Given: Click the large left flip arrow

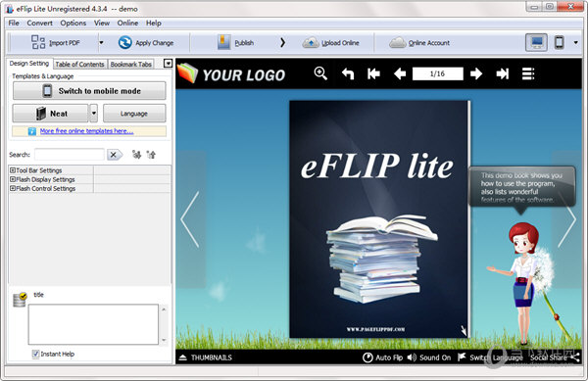Looking at the screenshot, I should pyautogui.click(x=190, y=219).
